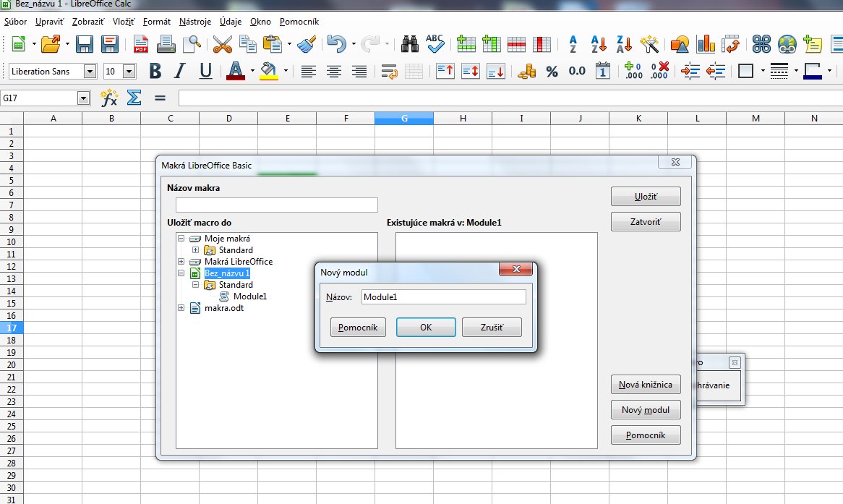Insert a chart using the bar chart icon

coord(706,44)
